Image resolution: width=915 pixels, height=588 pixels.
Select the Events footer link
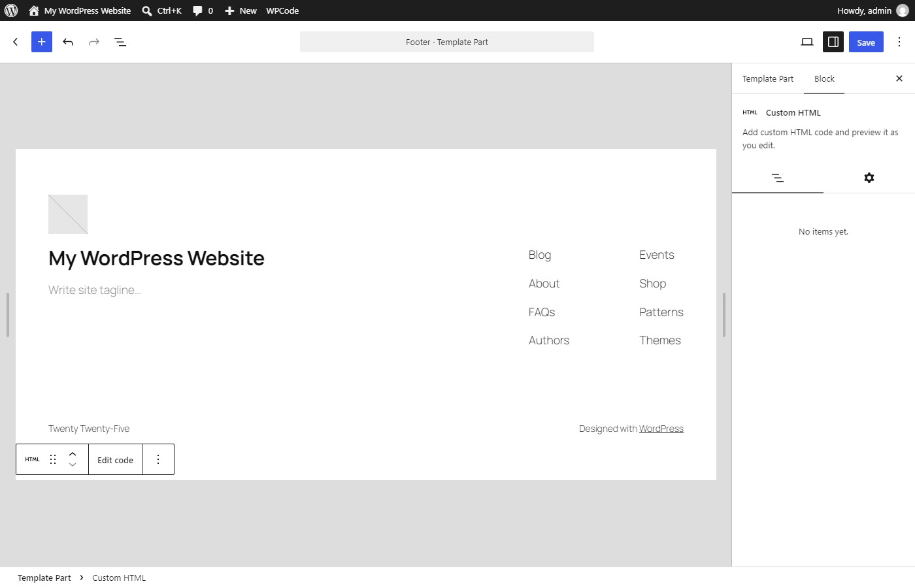pyautogui.click(x=657, y=255)
